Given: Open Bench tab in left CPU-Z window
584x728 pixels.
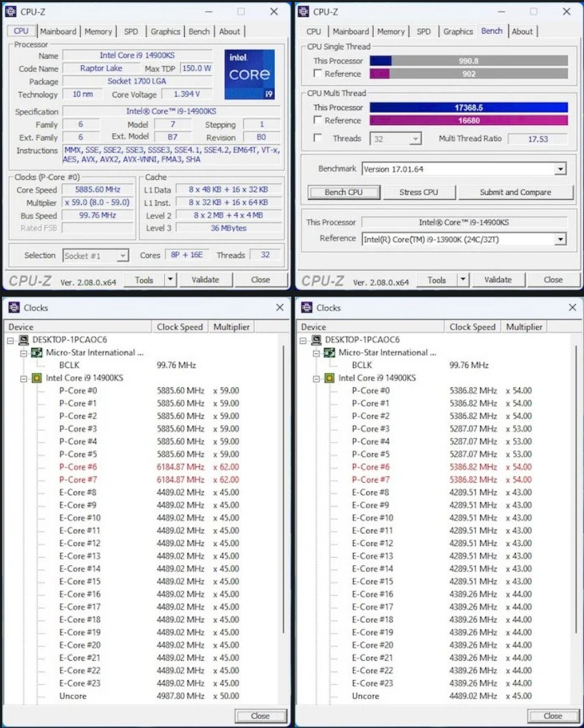Looking at the screenshot, I should [x=199, y=32].
